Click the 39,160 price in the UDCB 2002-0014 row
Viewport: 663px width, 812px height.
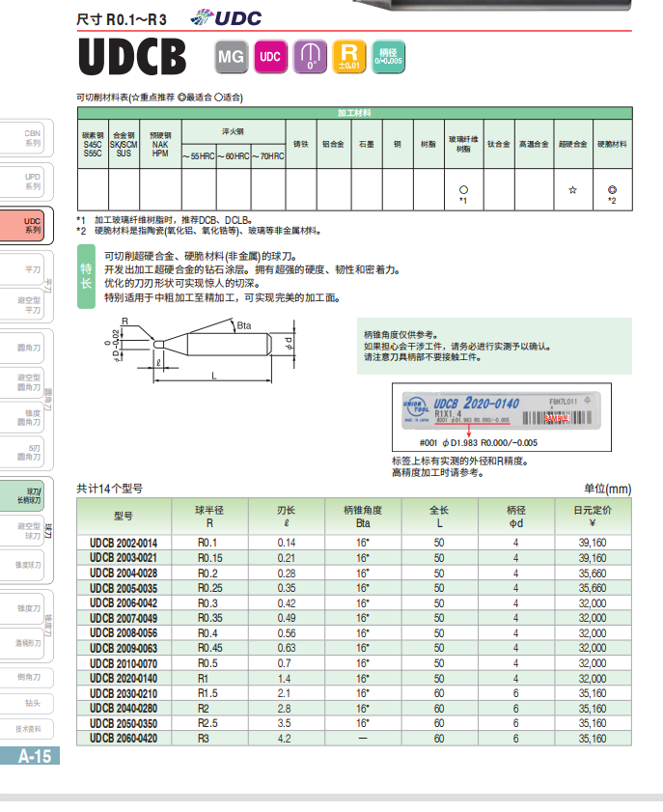tap(593, 543)
